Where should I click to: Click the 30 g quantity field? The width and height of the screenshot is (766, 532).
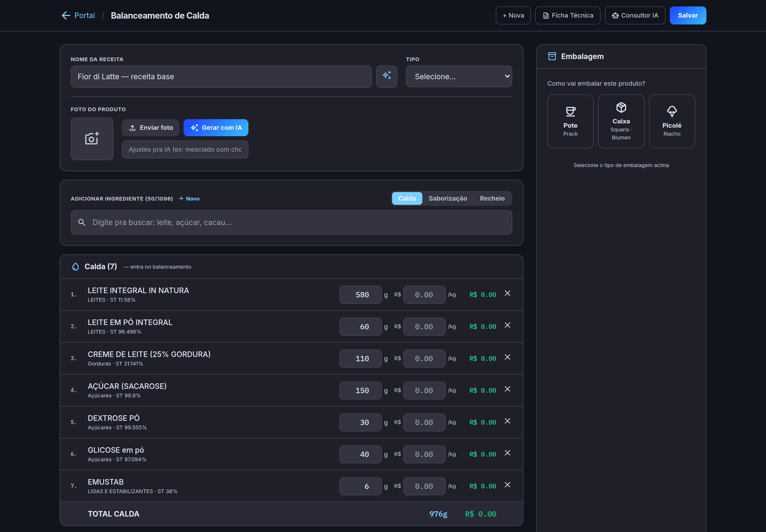coord(360,422)
